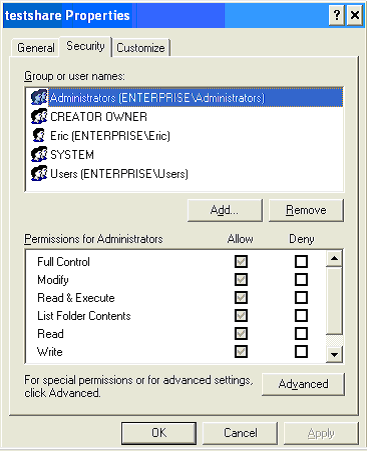Switch to the General tab

pos(36,48)
